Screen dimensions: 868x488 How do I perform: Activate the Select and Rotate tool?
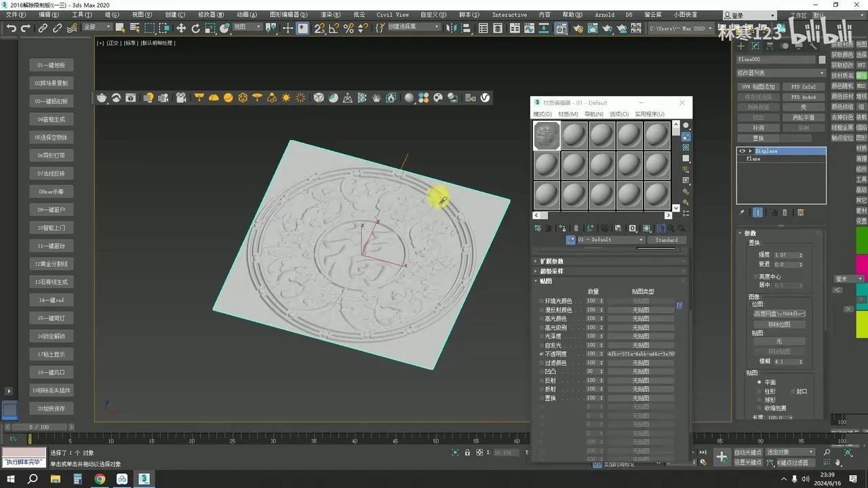195,28
